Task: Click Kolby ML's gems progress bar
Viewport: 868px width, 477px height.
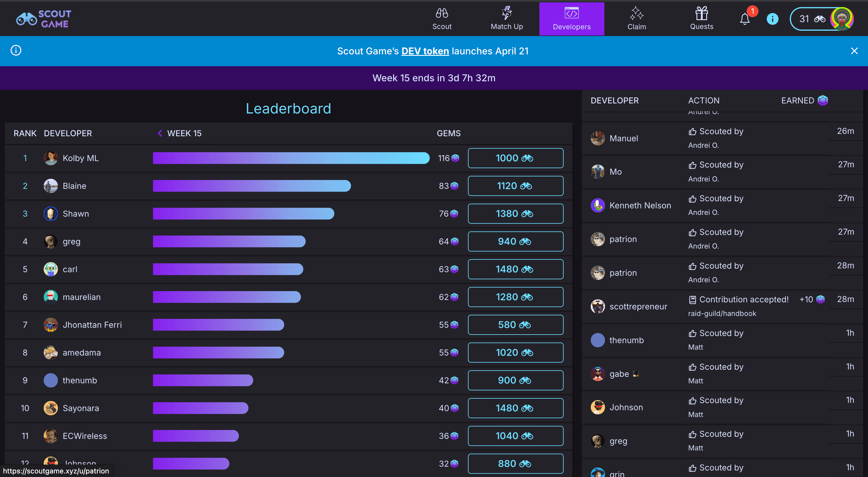Action: click(x=291, y=158)
